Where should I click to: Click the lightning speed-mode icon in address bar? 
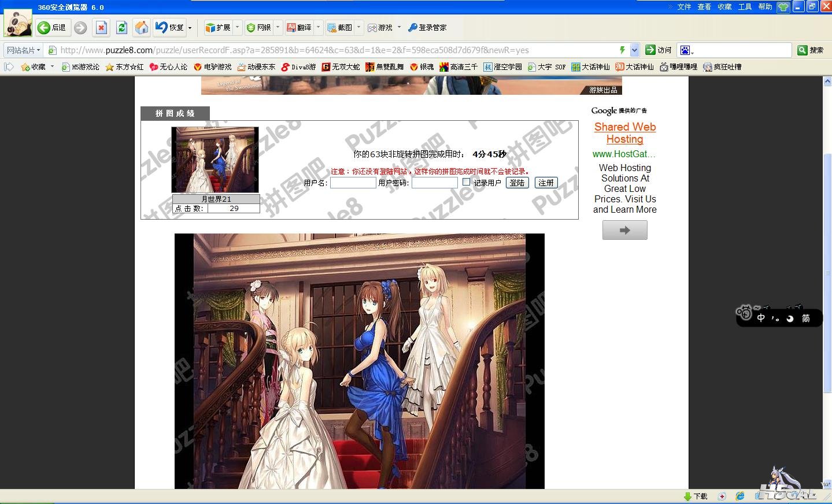(622, 50)
